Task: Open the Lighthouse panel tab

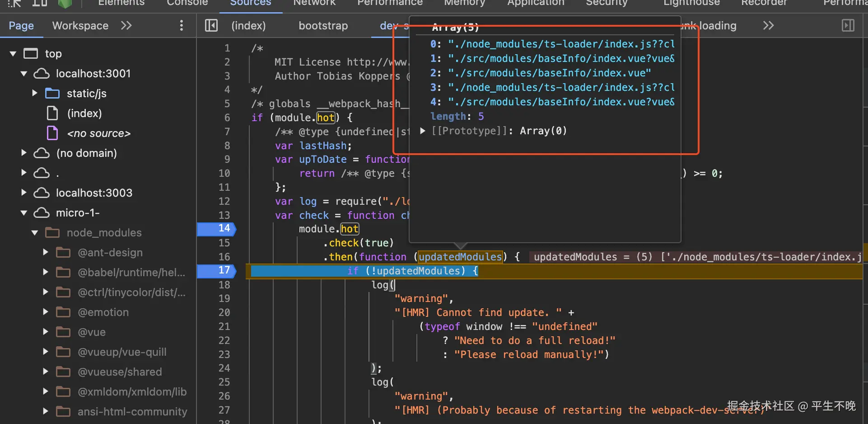Action: [692, 3]
